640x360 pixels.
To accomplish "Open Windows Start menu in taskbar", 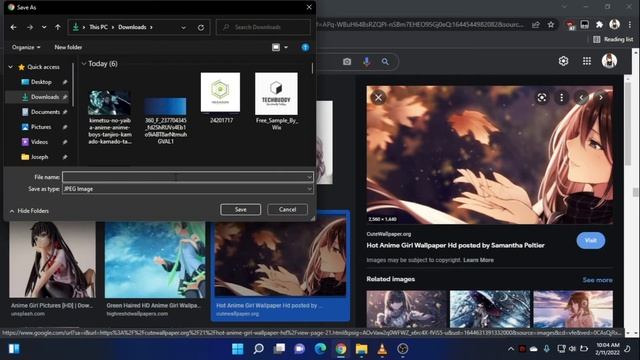I will pos(238,349).
